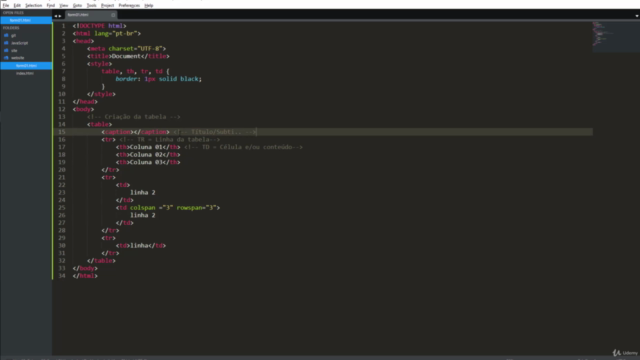The image size is (640, 360).
Task: Open the Project menu
Action: [x=107, y=5]
